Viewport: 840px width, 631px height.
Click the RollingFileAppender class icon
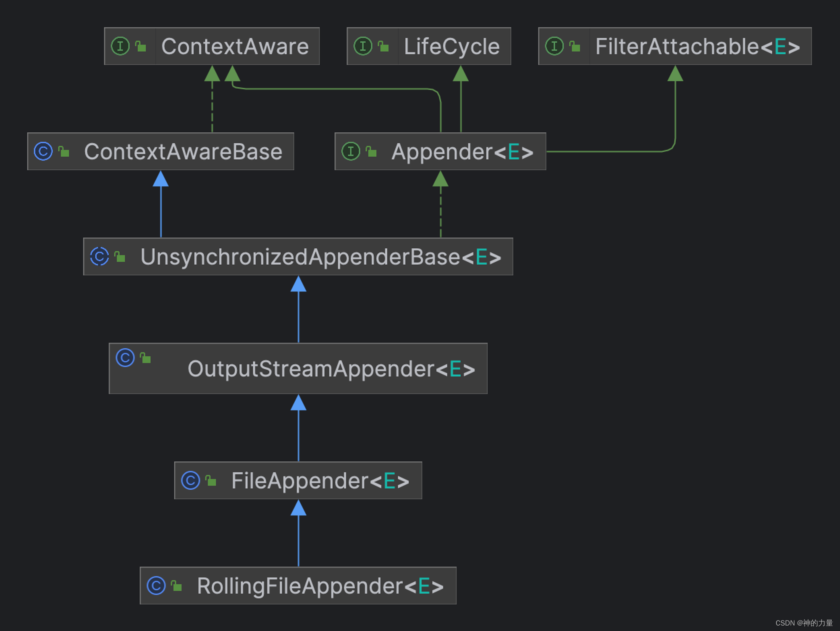pos(156,586)
